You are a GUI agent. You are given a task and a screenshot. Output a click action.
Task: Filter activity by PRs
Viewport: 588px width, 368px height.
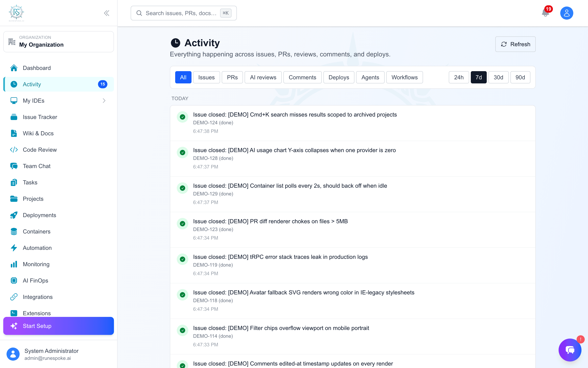[x=232, y=77]
